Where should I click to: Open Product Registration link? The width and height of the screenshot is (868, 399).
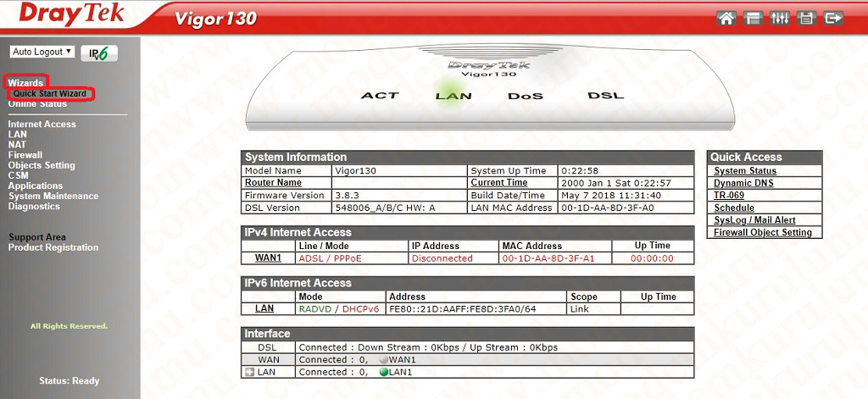[x=53, y=247]
